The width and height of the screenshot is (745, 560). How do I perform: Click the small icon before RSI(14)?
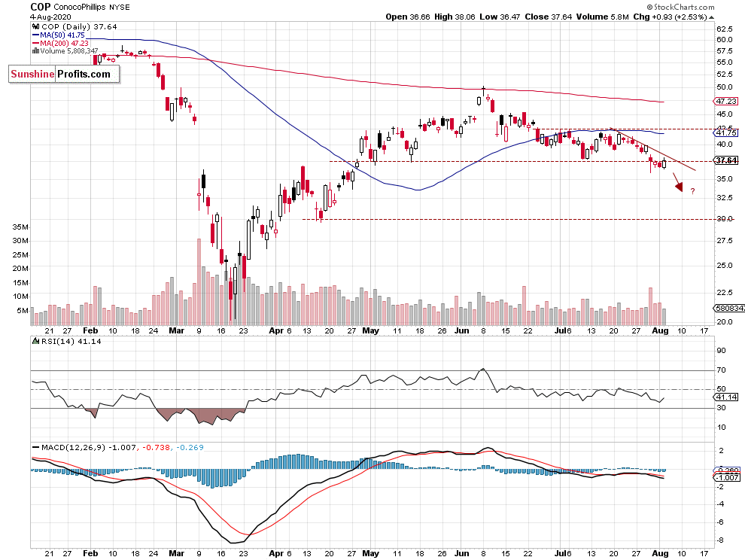coord(35,341)
